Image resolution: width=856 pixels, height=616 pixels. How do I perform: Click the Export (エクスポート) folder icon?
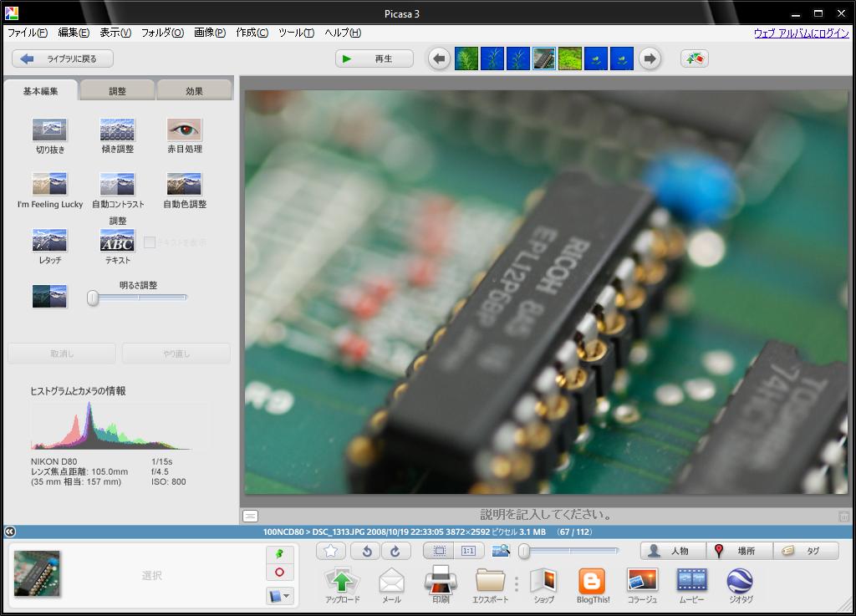point(490,581)
